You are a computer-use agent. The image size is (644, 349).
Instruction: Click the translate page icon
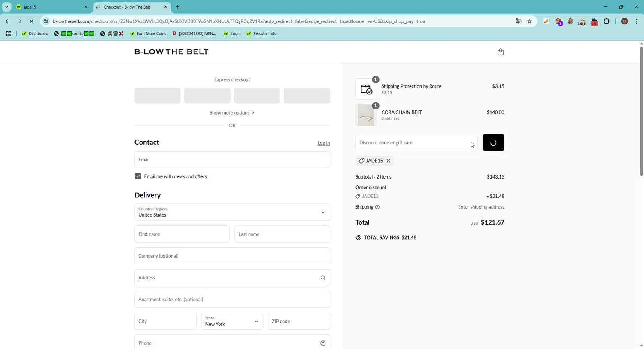click(x=519, y=21)
